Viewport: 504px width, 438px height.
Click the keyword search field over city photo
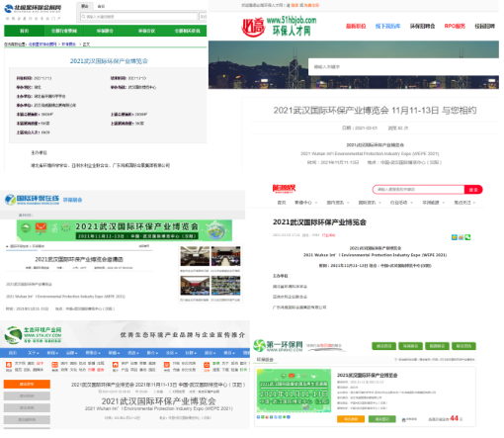[x=403, y=67]
